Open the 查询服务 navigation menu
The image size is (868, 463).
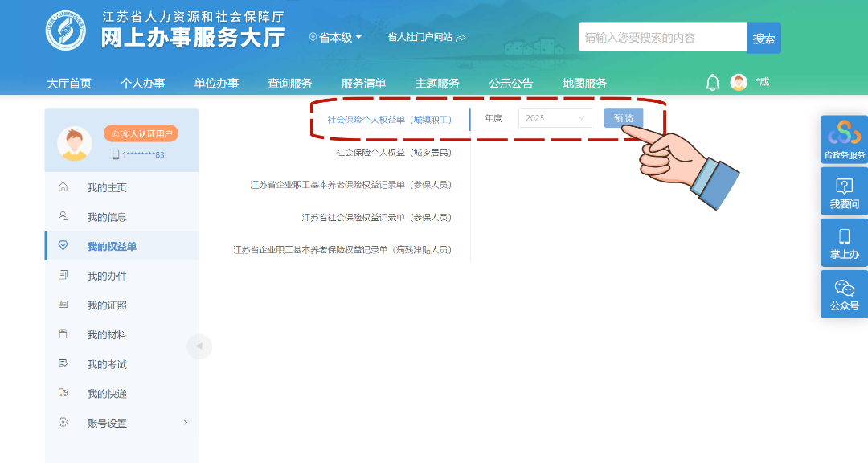290,82
